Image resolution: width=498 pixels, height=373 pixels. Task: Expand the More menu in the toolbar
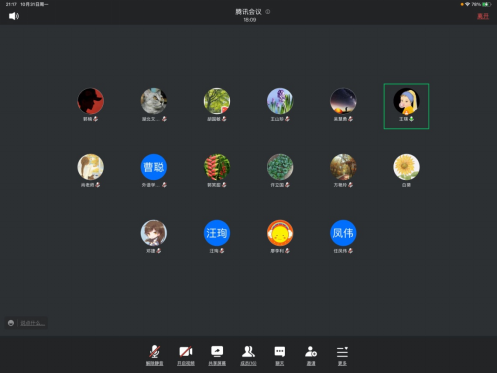pos(342,355)
